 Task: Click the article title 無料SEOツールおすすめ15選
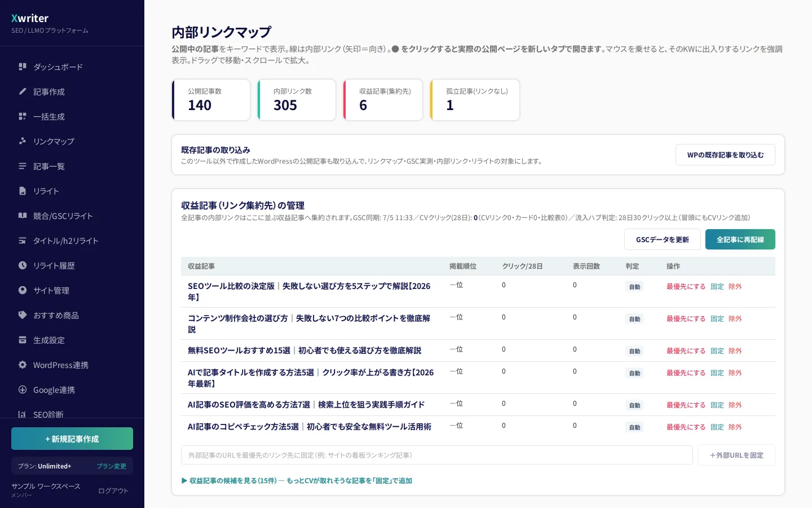pyautogui.click(x=304, y=351)
